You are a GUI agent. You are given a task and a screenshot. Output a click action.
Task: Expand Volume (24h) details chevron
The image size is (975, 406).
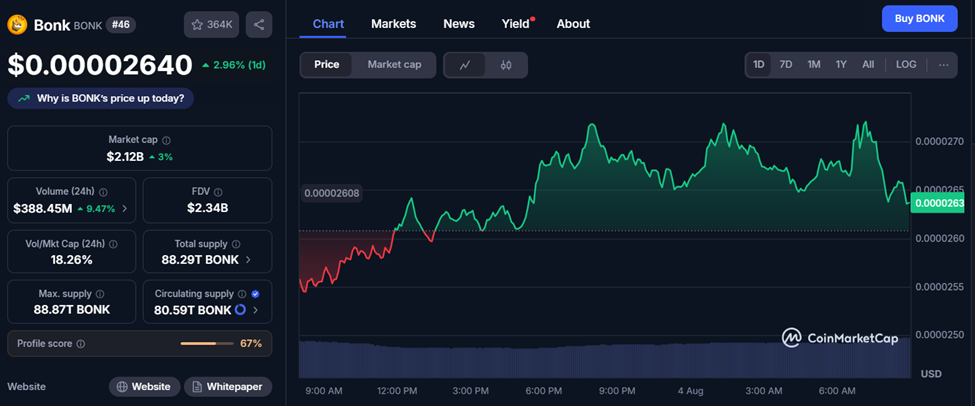tap(125, 209)
